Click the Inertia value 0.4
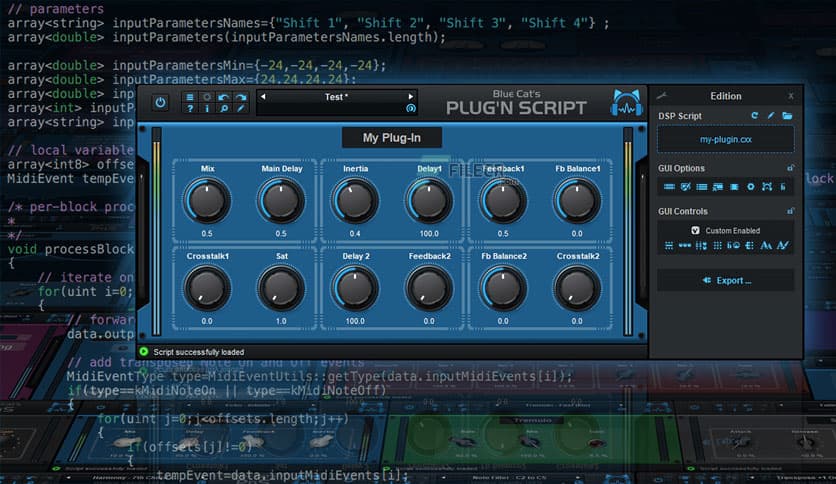Screen dimensions: 836x484 click(355, 233)
